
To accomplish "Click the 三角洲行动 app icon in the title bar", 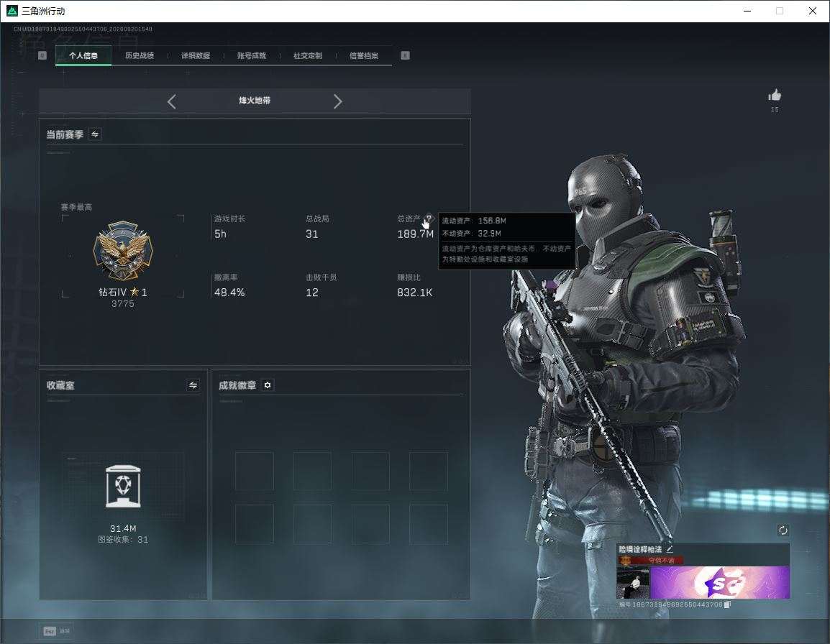I will click(12, 11).
